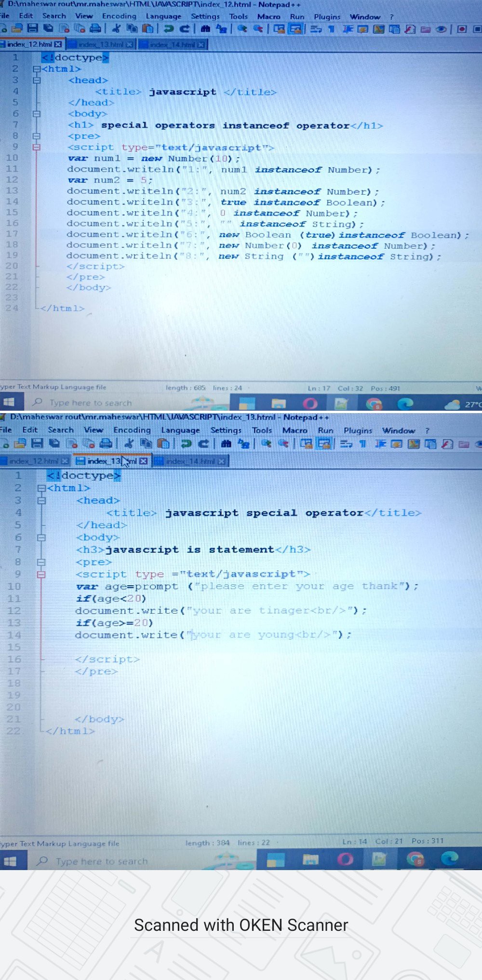The width and height of the screenshot is (482, 980).
Task: Click the Opera icon in lower Windows taskbar
Action: pos(345,859)
